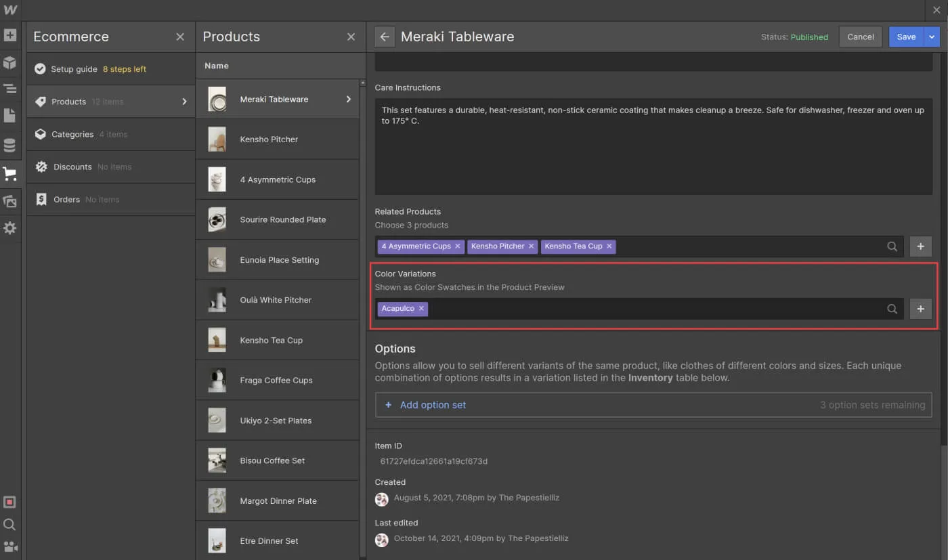Select Eunoia Place Setting product row
This screenshot has width=948, height=560.
click(x=278, y=260)
